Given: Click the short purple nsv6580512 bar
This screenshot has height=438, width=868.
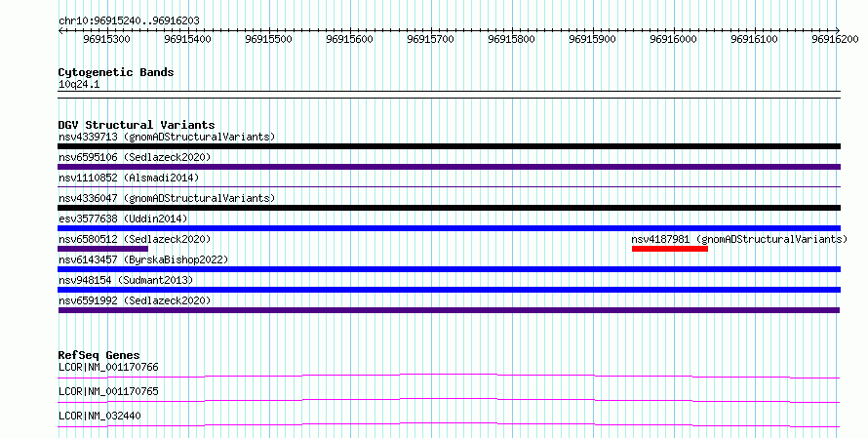Looking at the screenshot, I should point(103,249).
